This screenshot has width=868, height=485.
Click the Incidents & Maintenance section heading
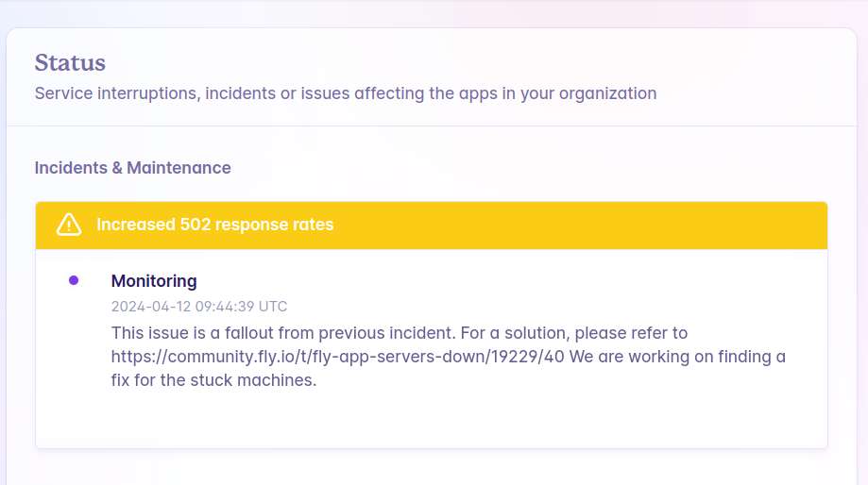click(133, 168)
